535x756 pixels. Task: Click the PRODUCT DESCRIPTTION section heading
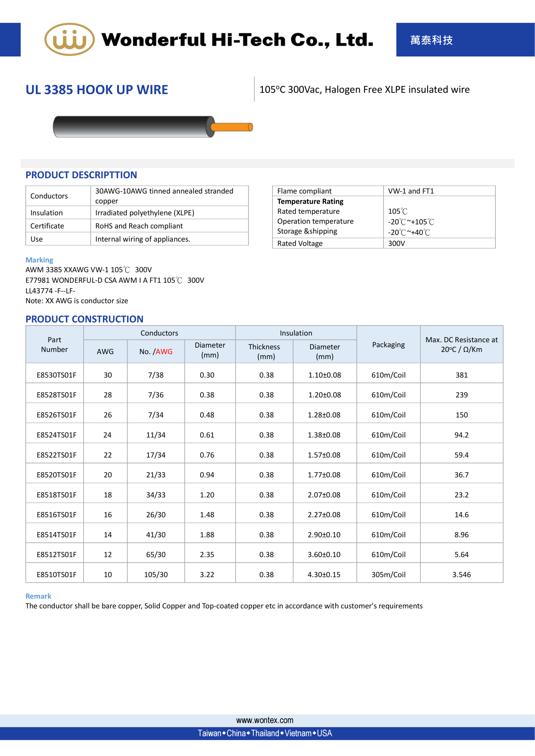(x=81, y=175)
